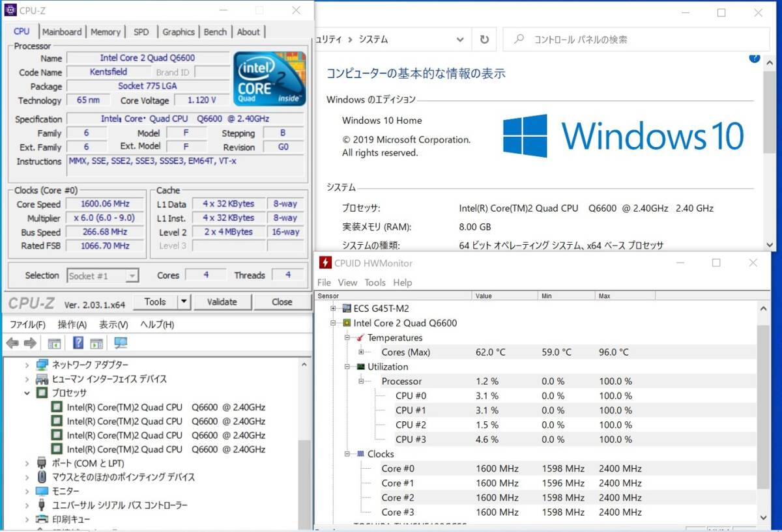Toggle the console tree icon in Device Manager toolbar
Screen dimensions: 782x532
tap(54, 343)
